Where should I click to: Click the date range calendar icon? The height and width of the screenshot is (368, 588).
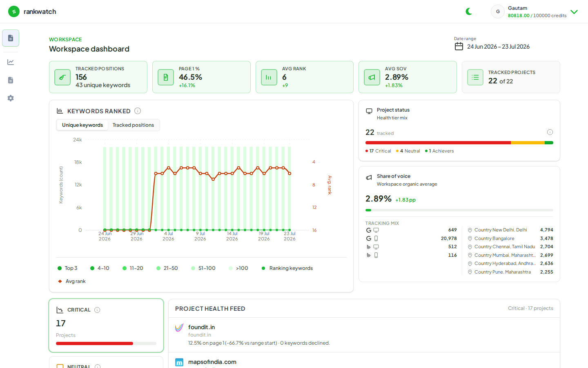[459, 47]
